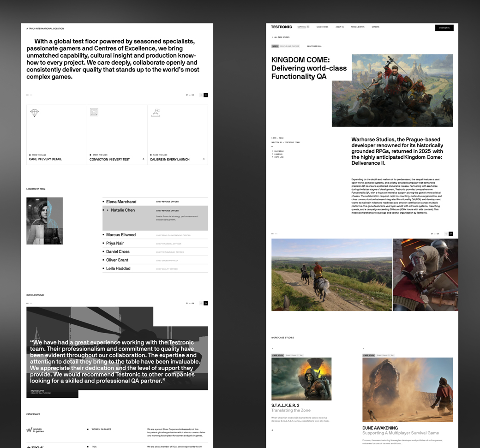Go back via All Case Studies link

coord(281,37)
